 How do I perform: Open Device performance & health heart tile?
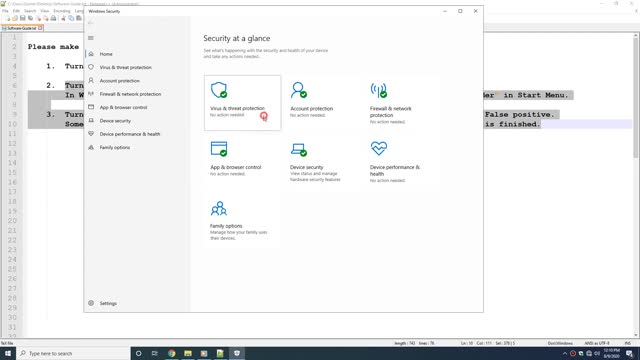402,161
